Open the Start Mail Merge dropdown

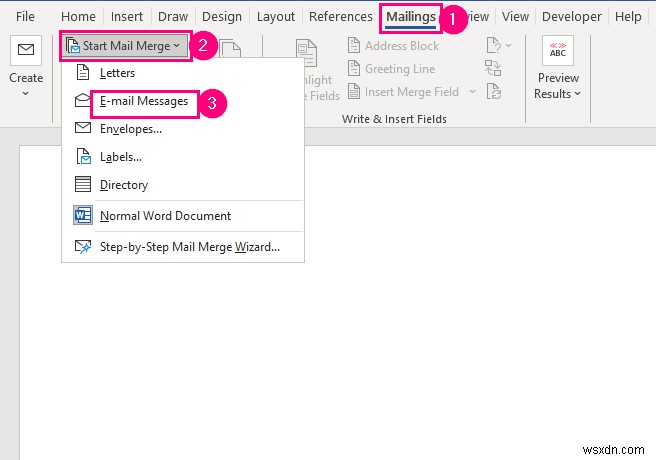pyautogui.click(x=126, y=46)
